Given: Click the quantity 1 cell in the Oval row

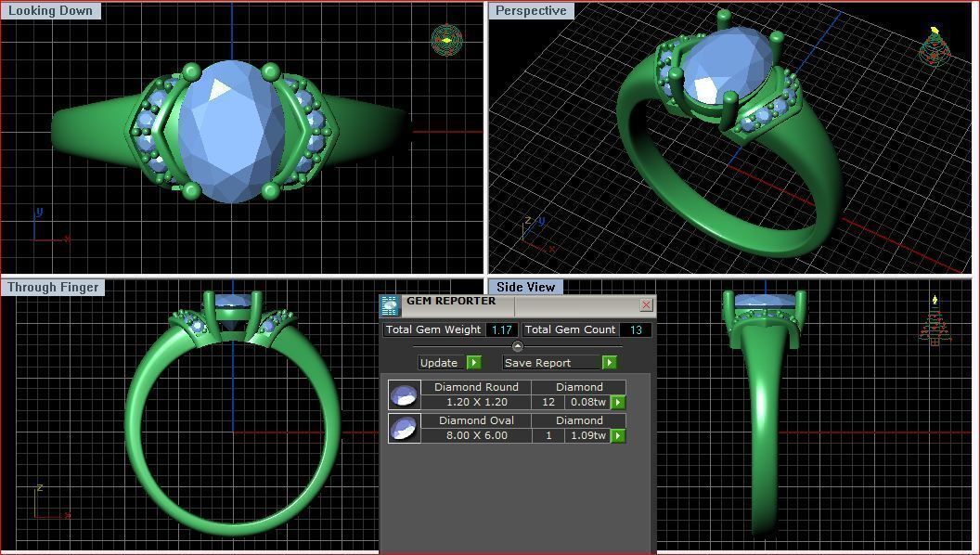Looking at the screenshot, I should (548, 435).
